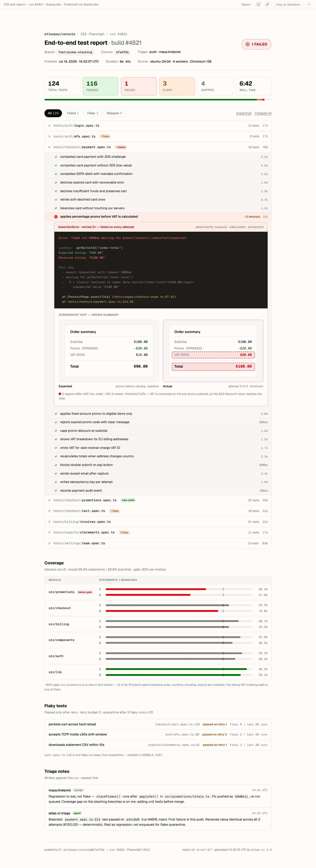Expand the tests/auth/mfa.spec.ts suite
316x868 pixels.
[158, 136]
